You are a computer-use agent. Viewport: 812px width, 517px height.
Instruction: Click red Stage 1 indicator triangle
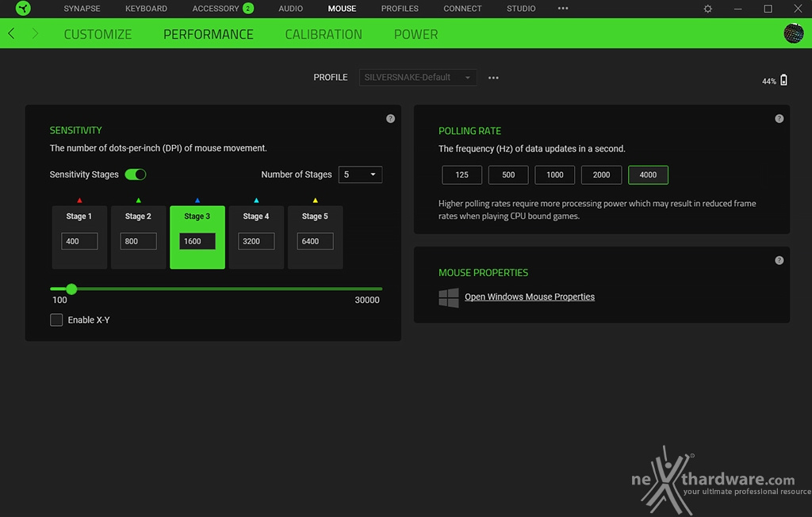click(x=79, y=200)
